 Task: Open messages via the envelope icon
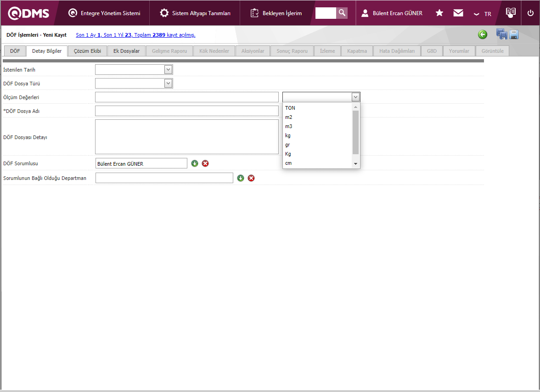point(458,13)
